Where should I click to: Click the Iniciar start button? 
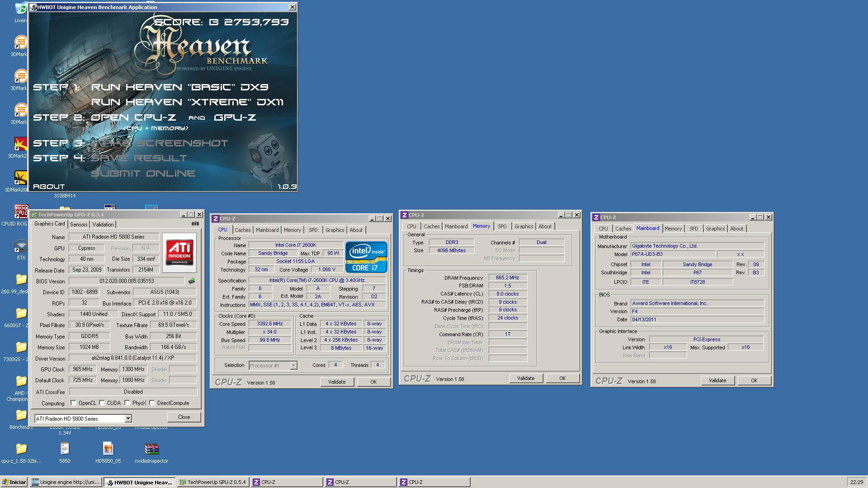pos(14,482)
